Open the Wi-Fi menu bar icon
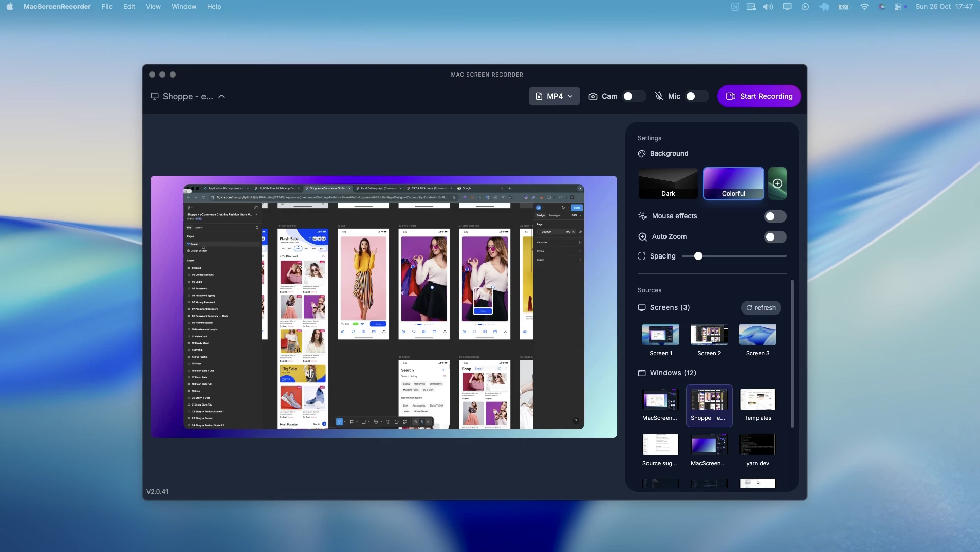Image resolution: width=980 pixels, height=552 pixels. 864,7
